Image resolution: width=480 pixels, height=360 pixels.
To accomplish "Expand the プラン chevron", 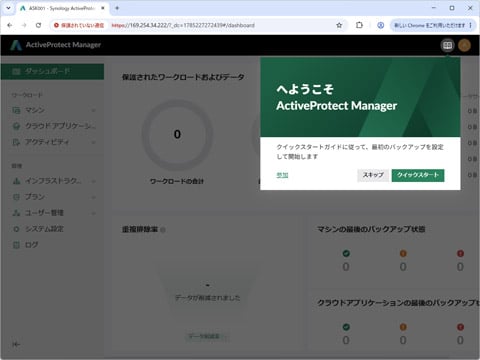I will [x=94, y=197].
